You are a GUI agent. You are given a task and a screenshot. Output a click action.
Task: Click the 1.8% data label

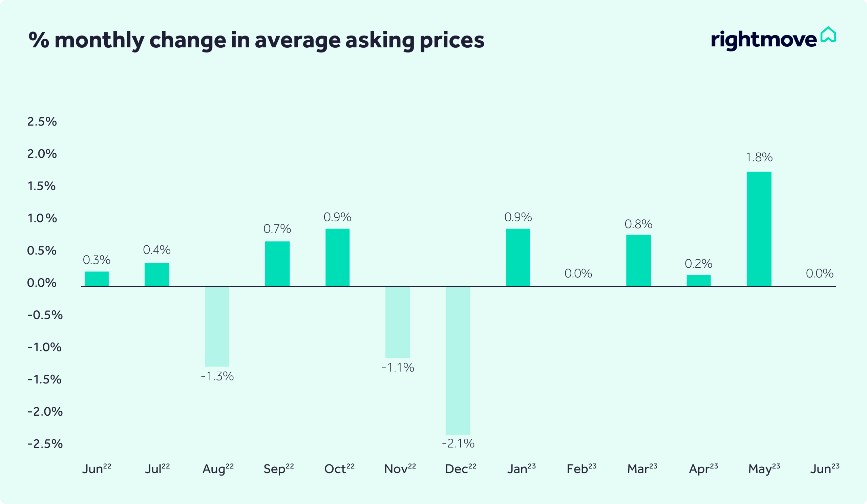[759, 157]
